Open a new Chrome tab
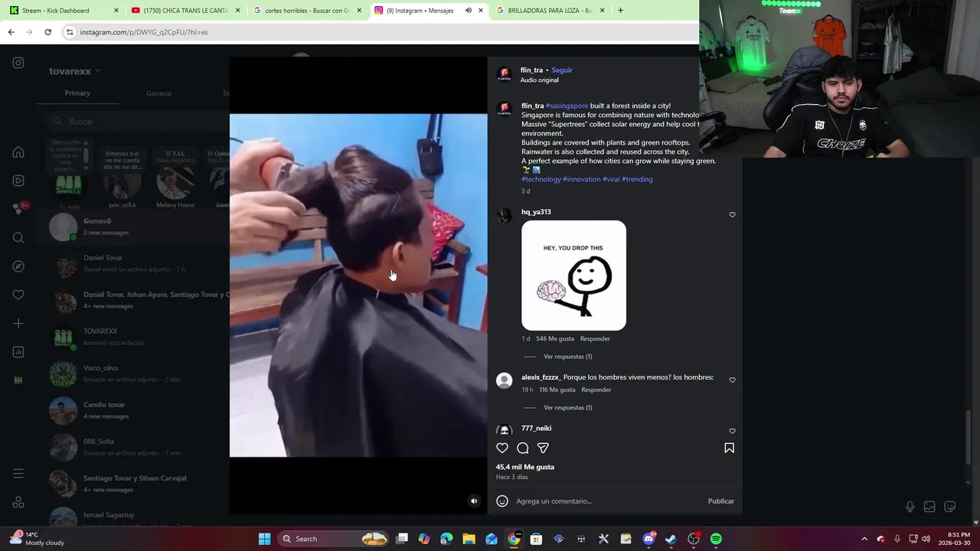980x551 pixels. click(x=620, y=11)
